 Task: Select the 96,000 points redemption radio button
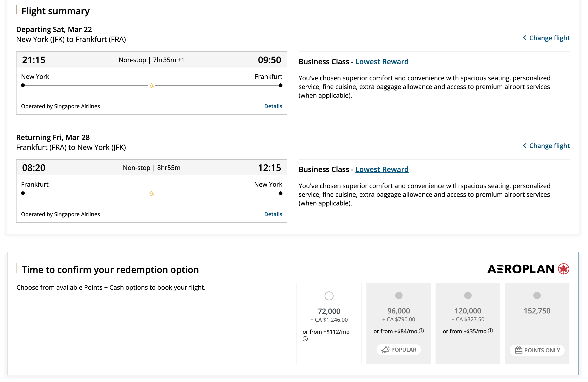399,295
